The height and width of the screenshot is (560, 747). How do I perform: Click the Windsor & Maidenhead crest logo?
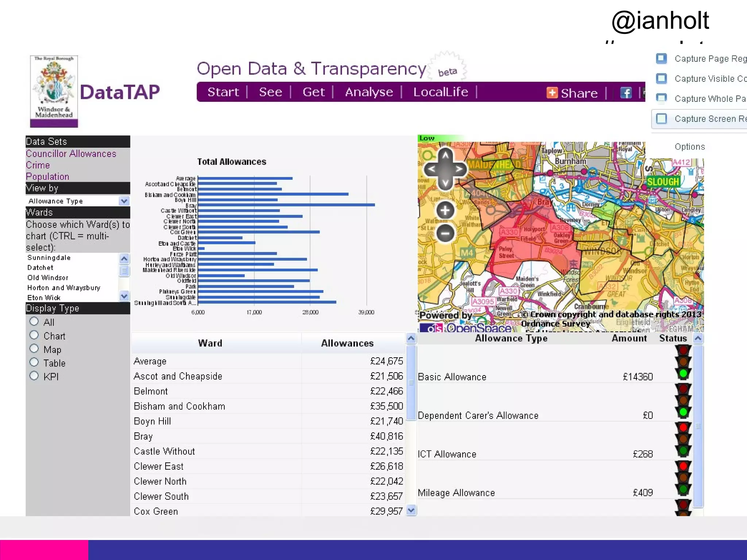(54, 91)
